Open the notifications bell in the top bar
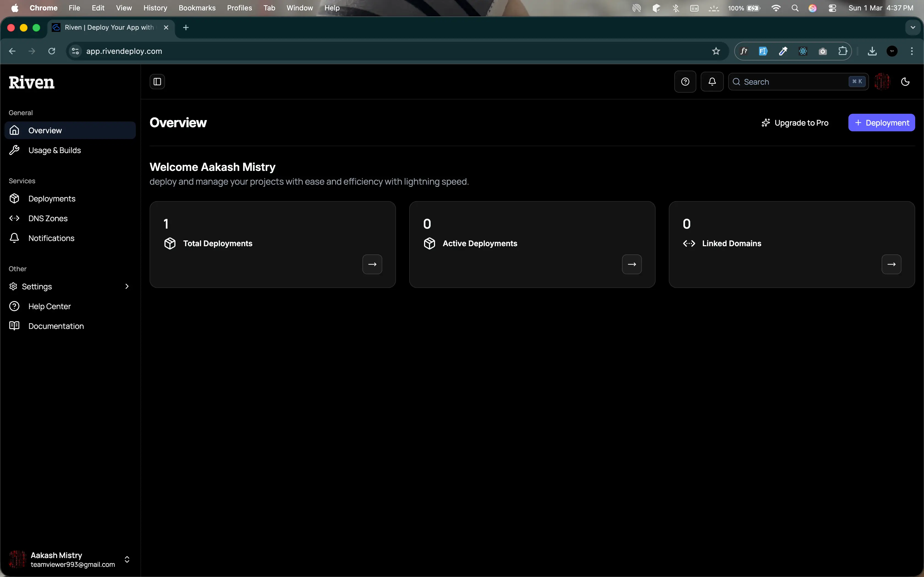The width and height of the screenshot is (924, 577). click(712, 81)
